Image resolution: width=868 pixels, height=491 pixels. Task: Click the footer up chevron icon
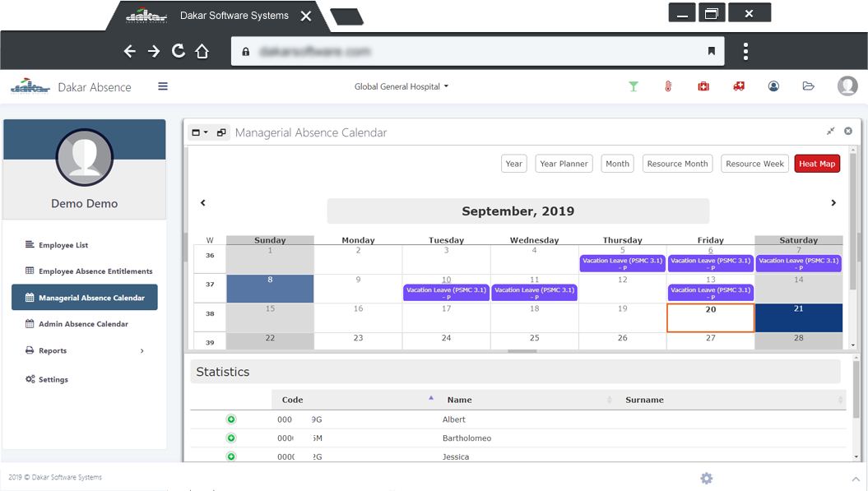coord(856,479)
